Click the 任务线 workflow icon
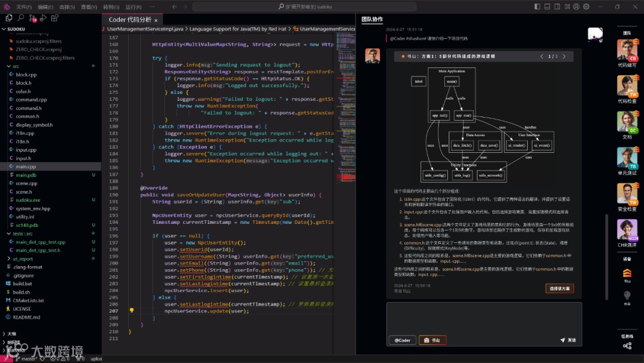Image resolution: width=644 pixels, height=363 pixels. coord(627,346)
